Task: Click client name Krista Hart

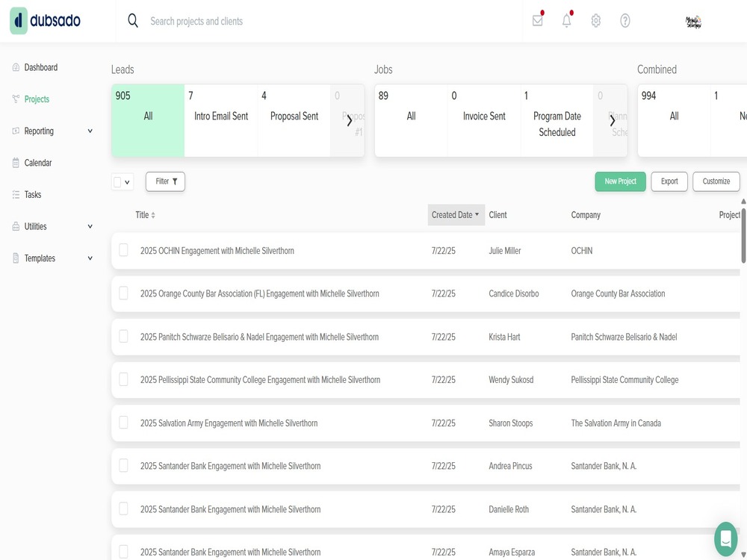Action: pyautogui.click(x=504, y=337)
